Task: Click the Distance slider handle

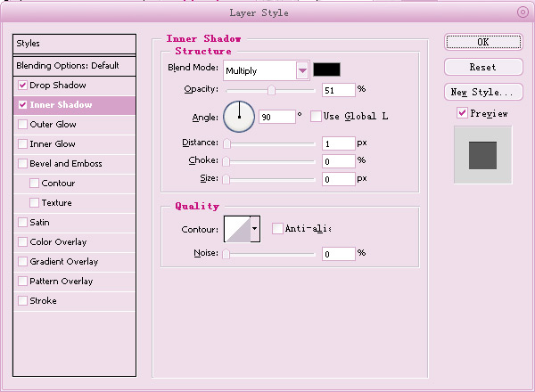Action: [x=226, y=143]
